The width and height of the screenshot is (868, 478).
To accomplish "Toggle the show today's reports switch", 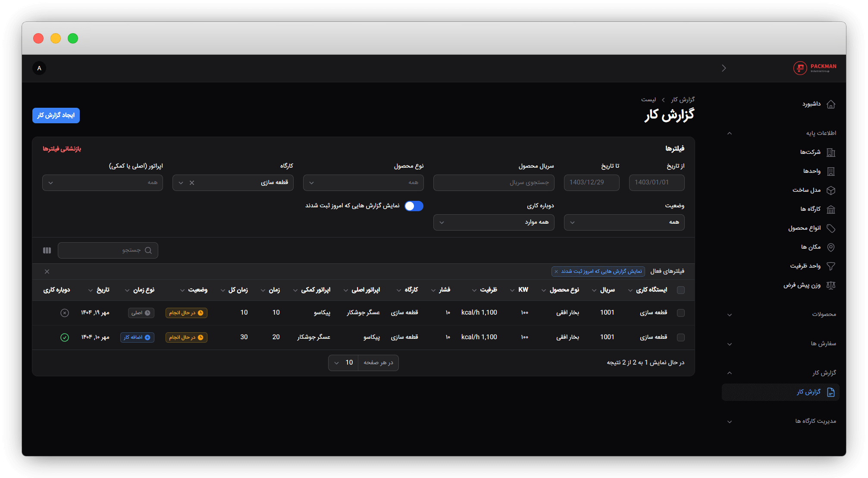I will (414, 206).
